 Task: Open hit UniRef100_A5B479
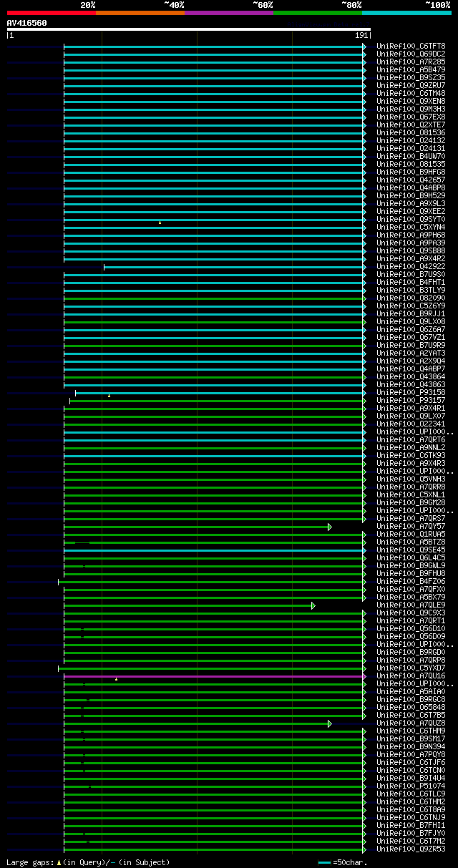pyautogui.click(x=411, y=69)
